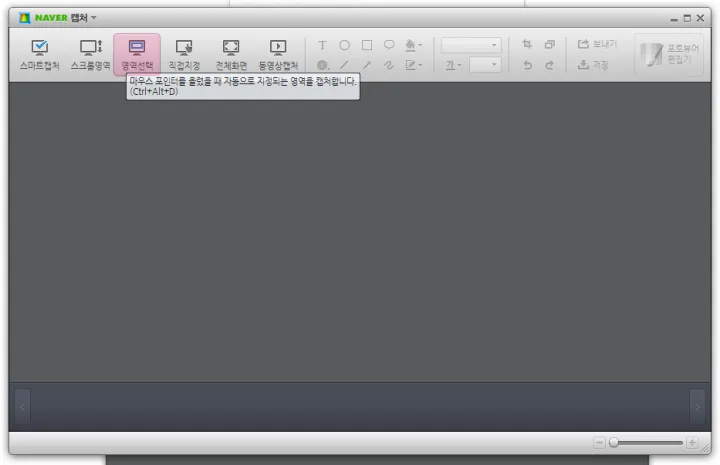The height and width of the screenshot is (465, 720).
Task: Click the zoom slider handle
Action: click(613, 443)
